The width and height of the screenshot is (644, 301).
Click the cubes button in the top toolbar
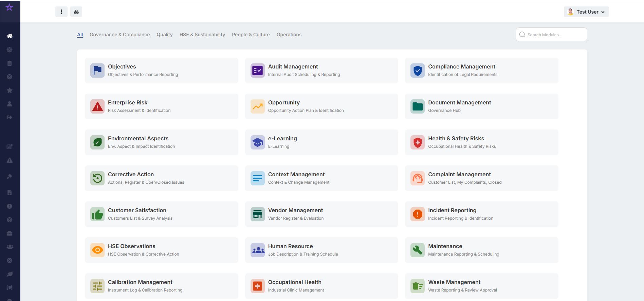coord(76,12)
